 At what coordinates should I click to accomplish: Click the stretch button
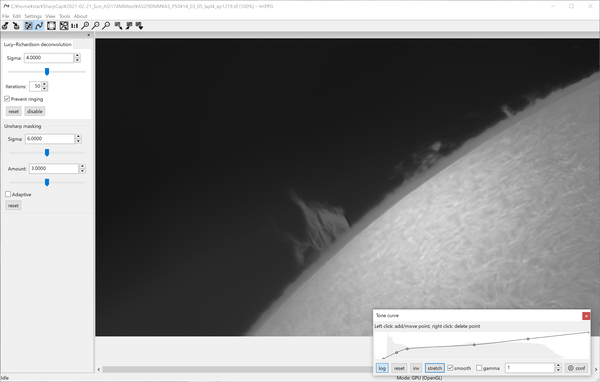[435, 368]
